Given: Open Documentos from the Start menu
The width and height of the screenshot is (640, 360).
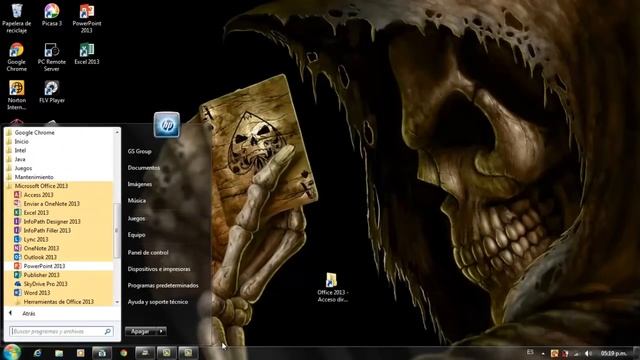Looking at the screenshot, I should tap(144, 168).
